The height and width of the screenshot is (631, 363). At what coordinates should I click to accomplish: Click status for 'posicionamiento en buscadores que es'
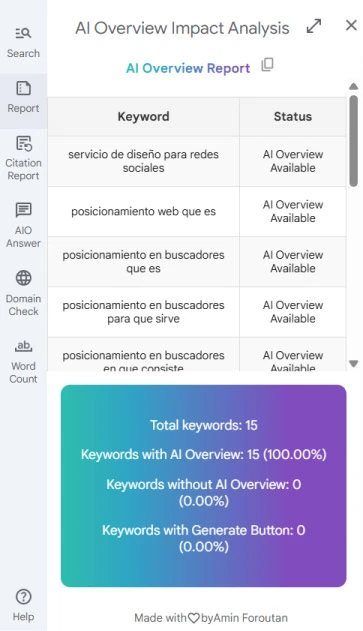coord(293,262)
